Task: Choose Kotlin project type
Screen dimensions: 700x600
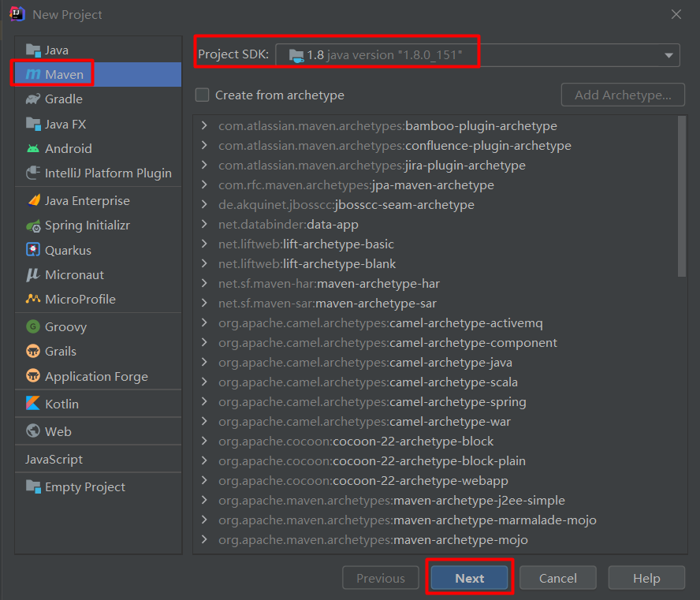Action: 99,404
